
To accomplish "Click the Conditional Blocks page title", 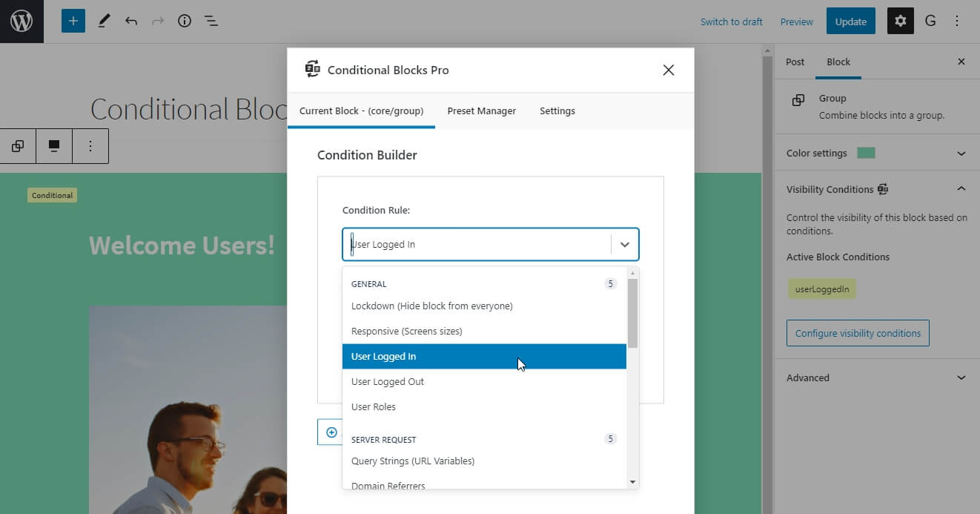I will (189, 110).
